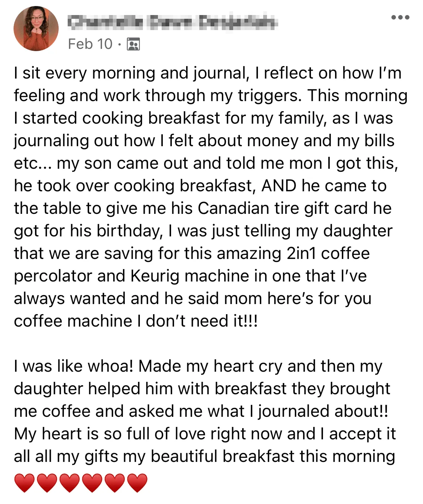Click the first red heart emoji
This screenshot has width=423, height=504.
click(25, 483)
